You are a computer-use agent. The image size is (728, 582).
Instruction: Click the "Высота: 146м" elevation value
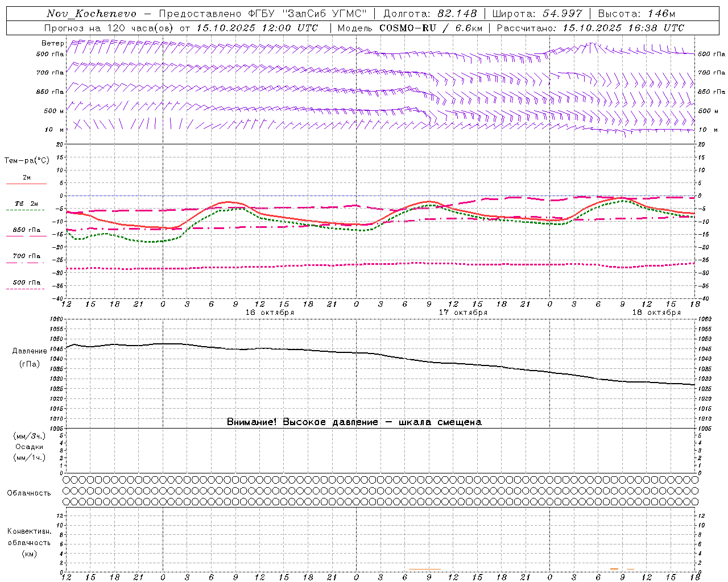636,14
